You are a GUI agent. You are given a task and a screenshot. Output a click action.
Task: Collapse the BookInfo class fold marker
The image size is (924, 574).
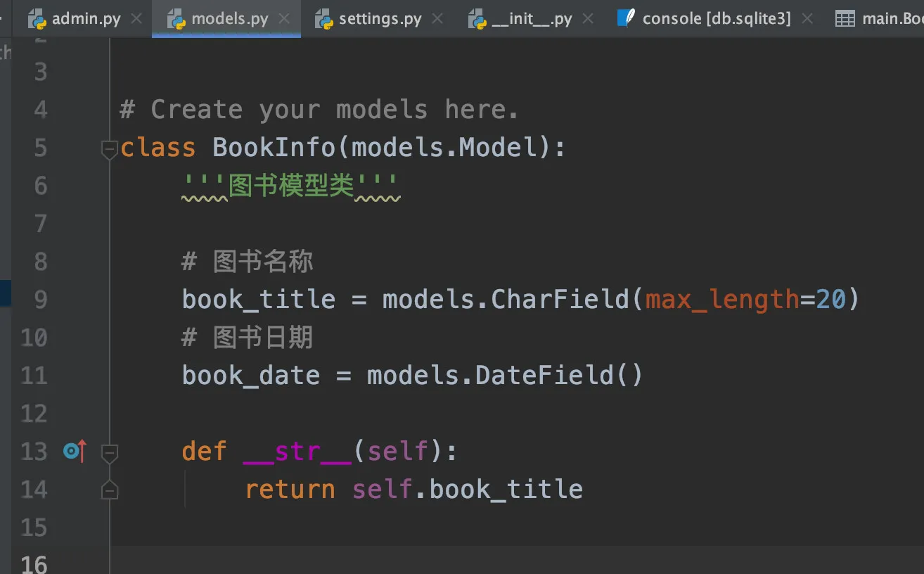109,149
